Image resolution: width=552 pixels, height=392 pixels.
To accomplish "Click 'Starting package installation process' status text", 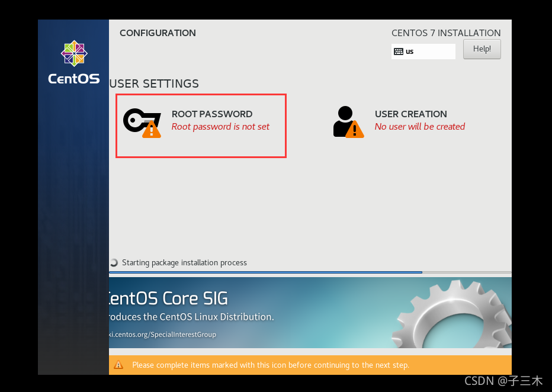I will (x=184, y=263).
